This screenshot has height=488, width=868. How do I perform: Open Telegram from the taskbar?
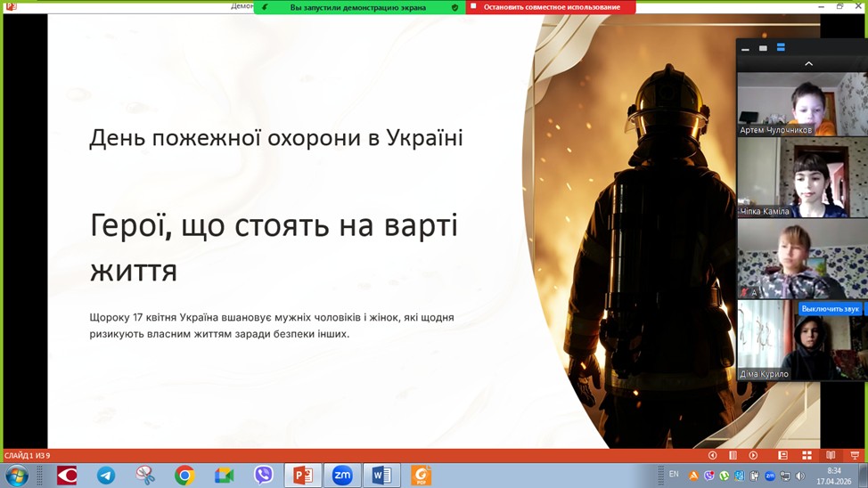(x=106, y=476)
